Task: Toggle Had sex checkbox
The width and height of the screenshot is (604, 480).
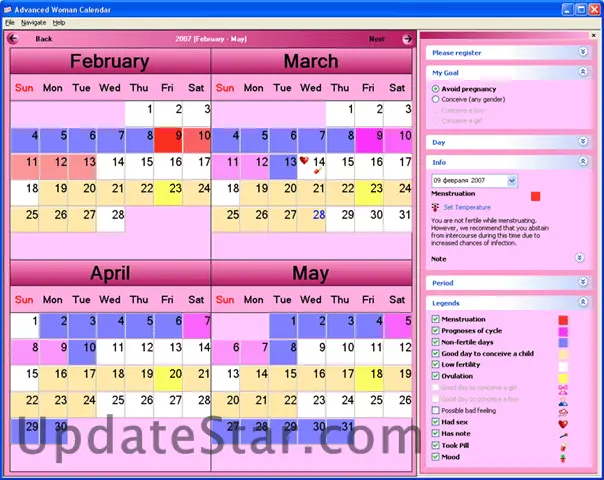Action: [x=435, y=422]
